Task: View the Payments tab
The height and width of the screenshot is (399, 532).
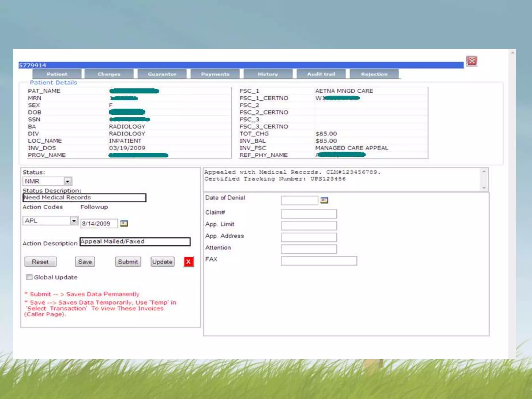Action: [215, 74]
